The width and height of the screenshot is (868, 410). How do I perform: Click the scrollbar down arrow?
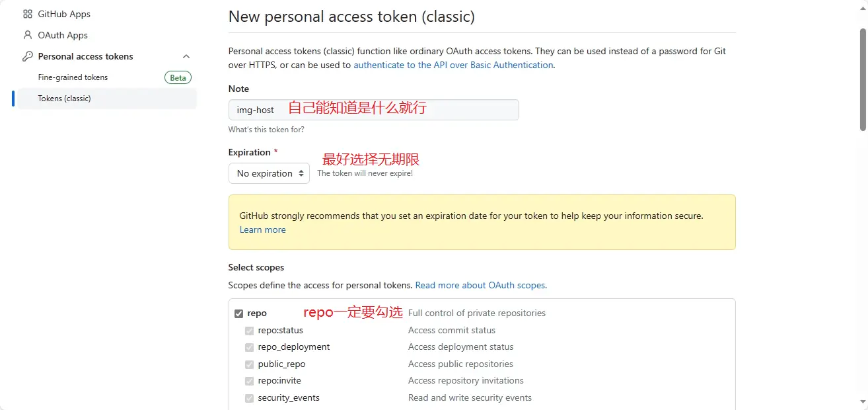(863, 401)
